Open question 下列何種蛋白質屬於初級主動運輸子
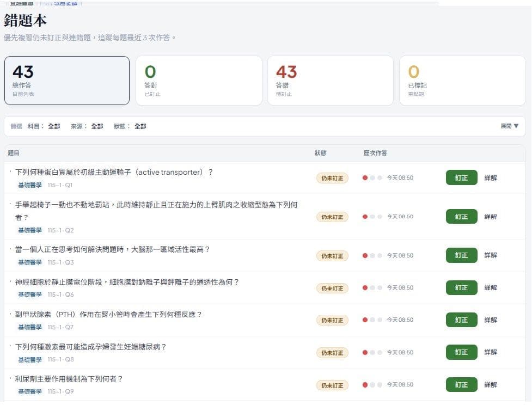Viewport: 532px width, 405px height. [114, 173]
